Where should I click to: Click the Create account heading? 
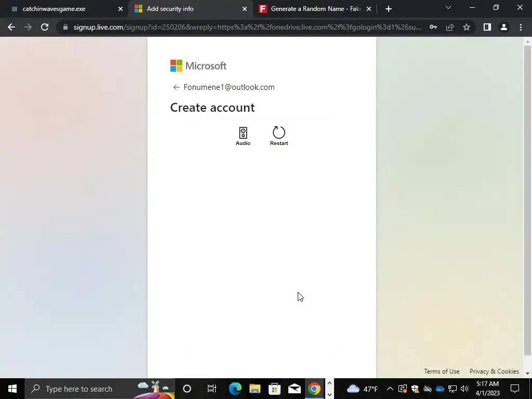pyautogui.click(x=212, y=108)
